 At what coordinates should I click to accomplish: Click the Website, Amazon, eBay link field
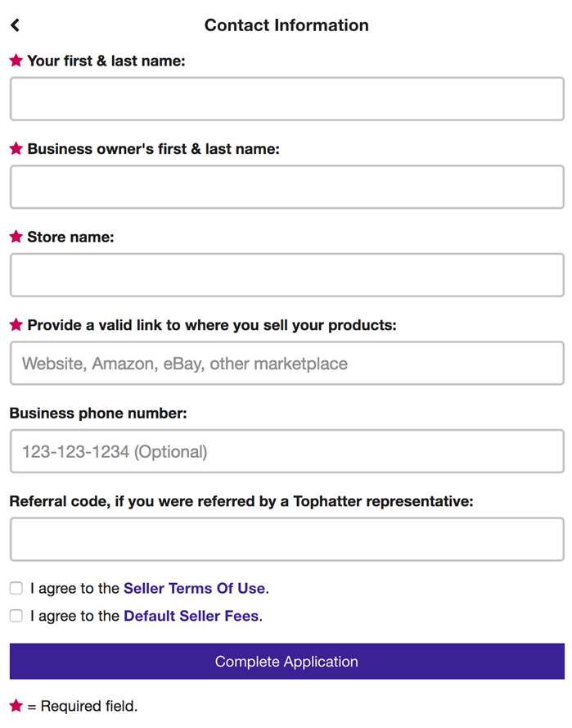click(x=286, y=364)
